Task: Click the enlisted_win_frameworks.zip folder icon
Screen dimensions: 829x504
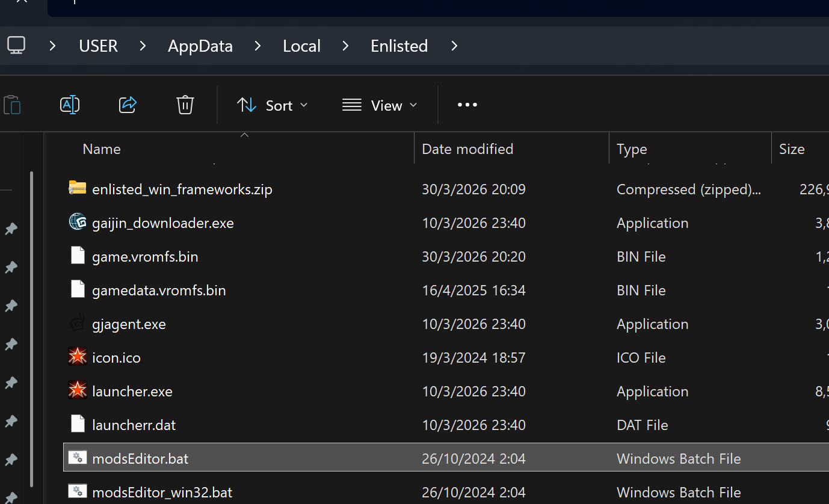Action: pos(78,189)
